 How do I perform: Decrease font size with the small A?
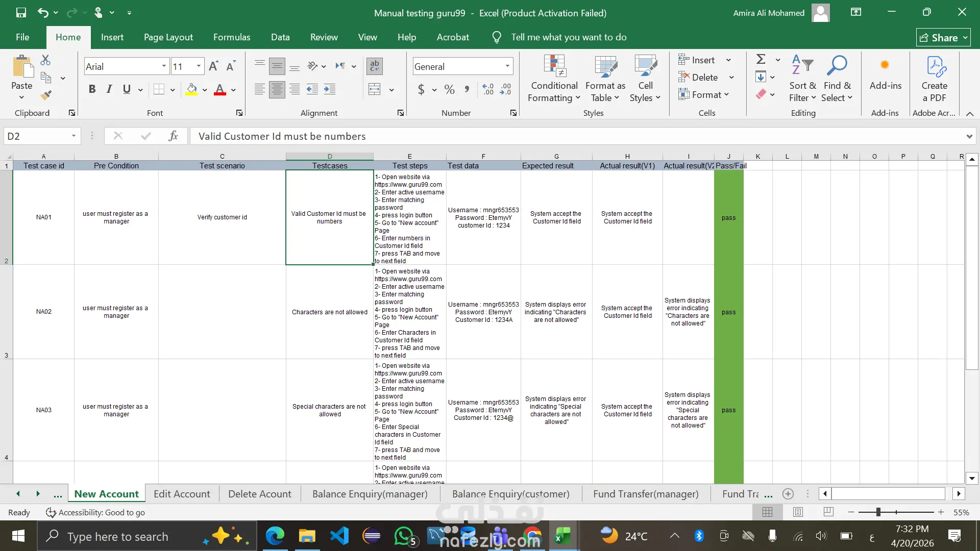(x=231, y=66)
